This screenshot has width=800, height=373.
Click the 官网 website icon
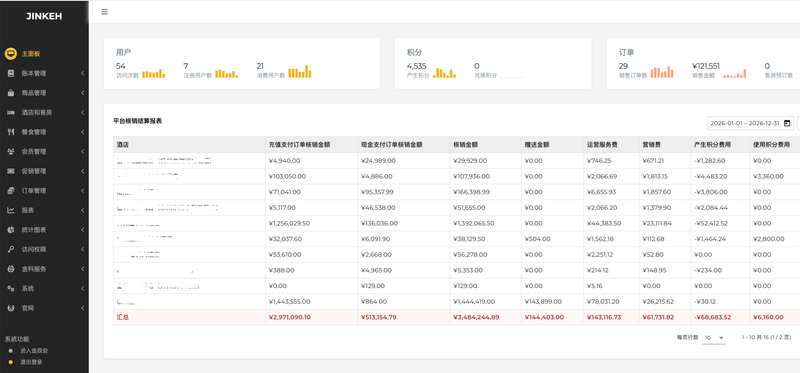pos(11,308)
